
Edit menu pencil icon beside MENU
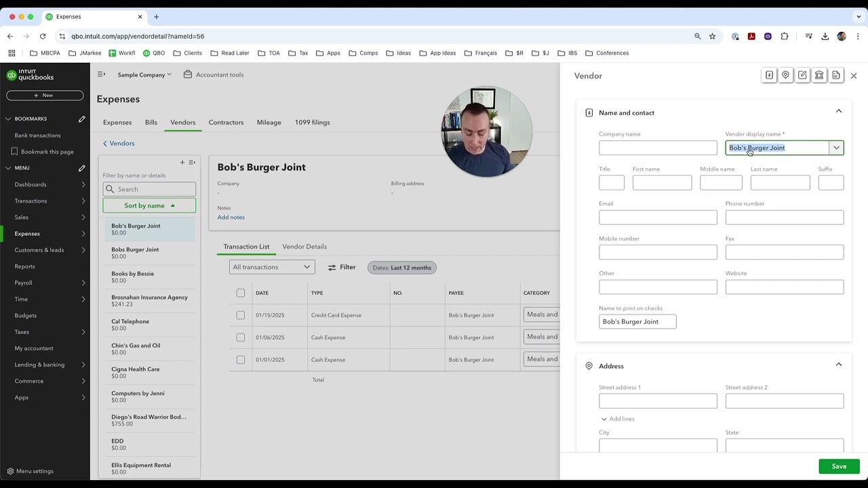82,167
